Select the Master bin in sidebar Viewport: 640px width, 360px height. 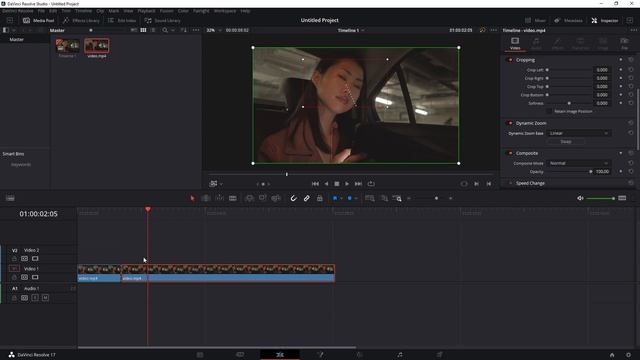pos(17,40)
